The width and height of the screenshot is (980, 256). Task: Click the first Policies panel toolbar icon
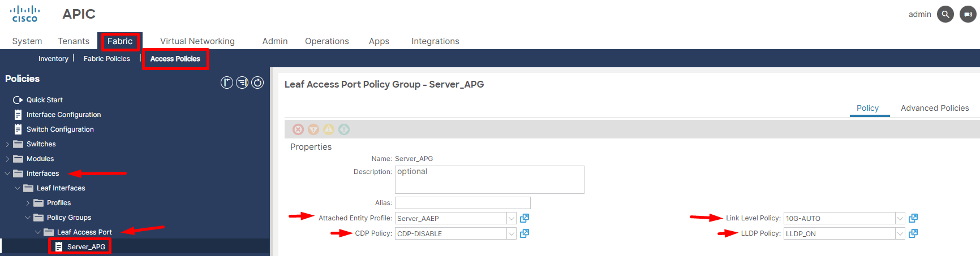(227, 83)
